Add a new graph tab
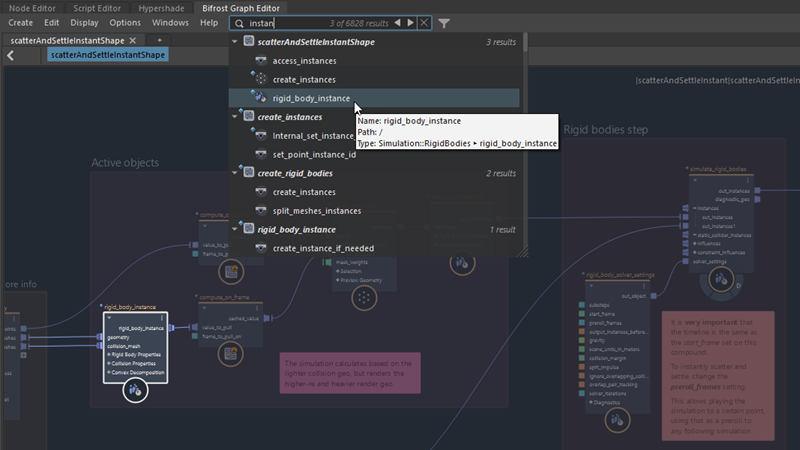Image resolution: width=800 pixels, height=450 pixels. tap(159, 40)
